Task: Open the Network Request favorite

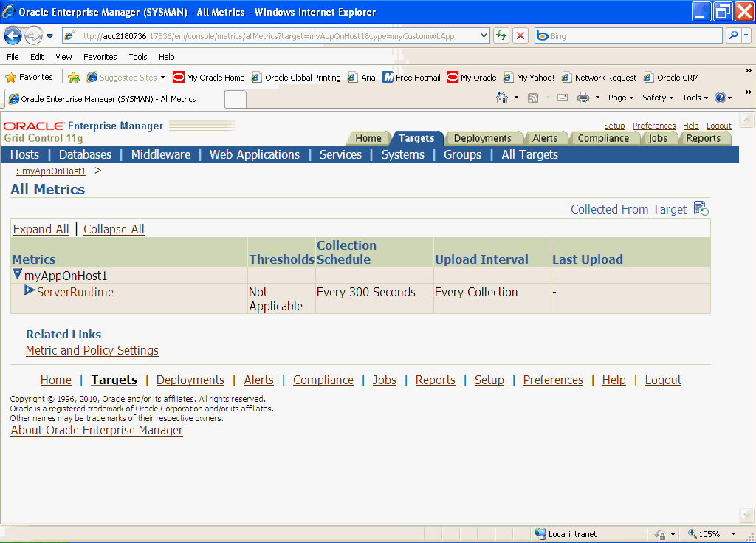Action: pos(599,78)
